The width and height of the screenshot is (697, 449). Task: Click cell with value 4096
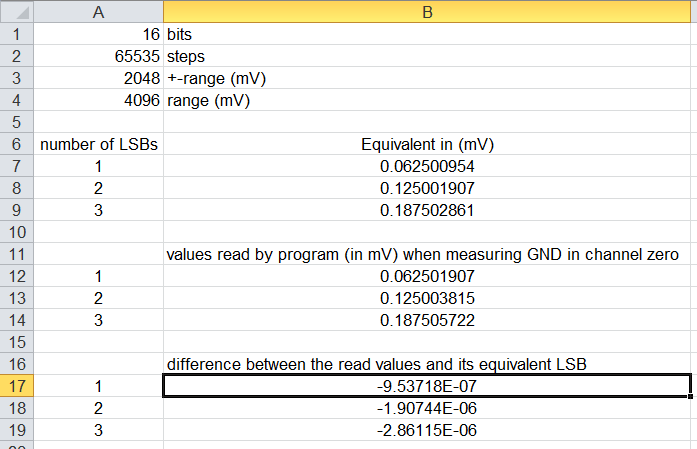98,100
